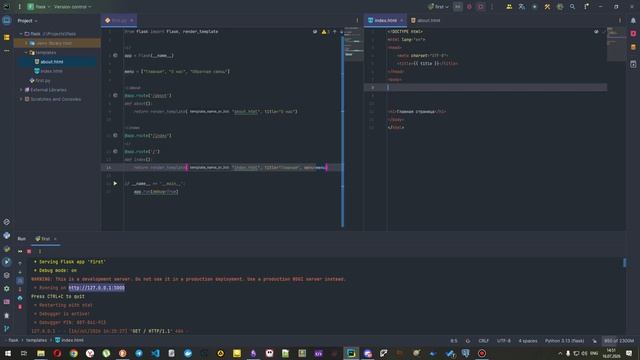Click the first.py editor vertical scrollbar
640x360 pixels.
[x=342, y=132]
